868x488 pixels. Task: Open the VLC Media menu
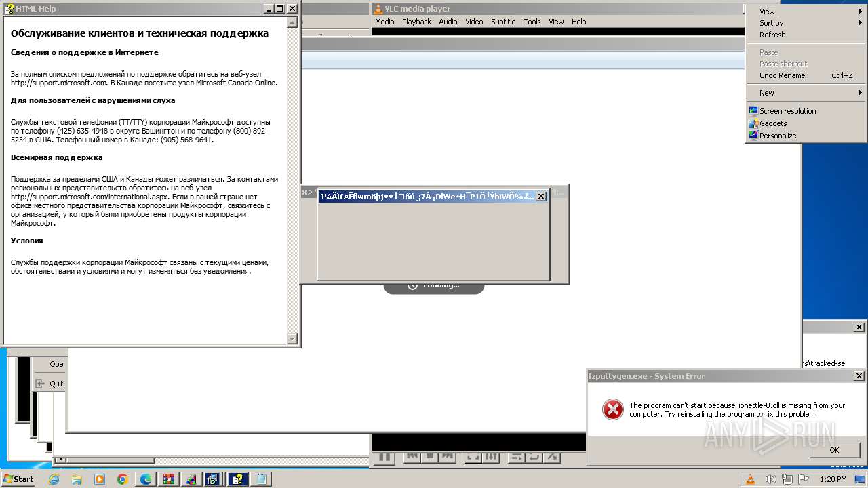click(384, 22)
